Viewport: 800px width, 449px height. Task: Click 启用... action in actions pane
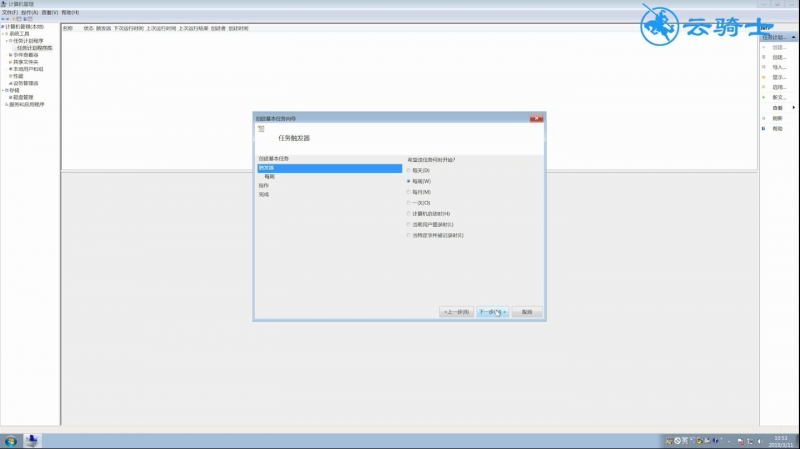pyautogui.click(x=779, y=87)
